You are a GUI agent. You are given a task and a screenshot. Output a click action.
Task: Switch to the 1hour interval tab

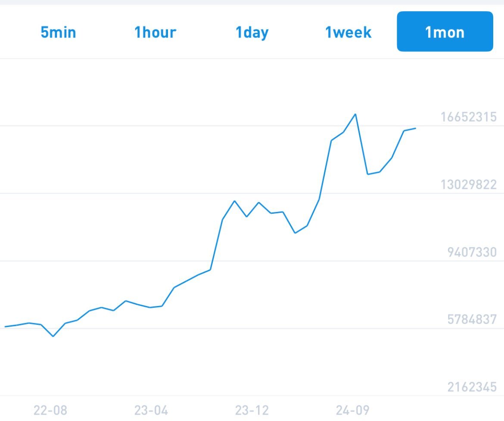point(155,32)
